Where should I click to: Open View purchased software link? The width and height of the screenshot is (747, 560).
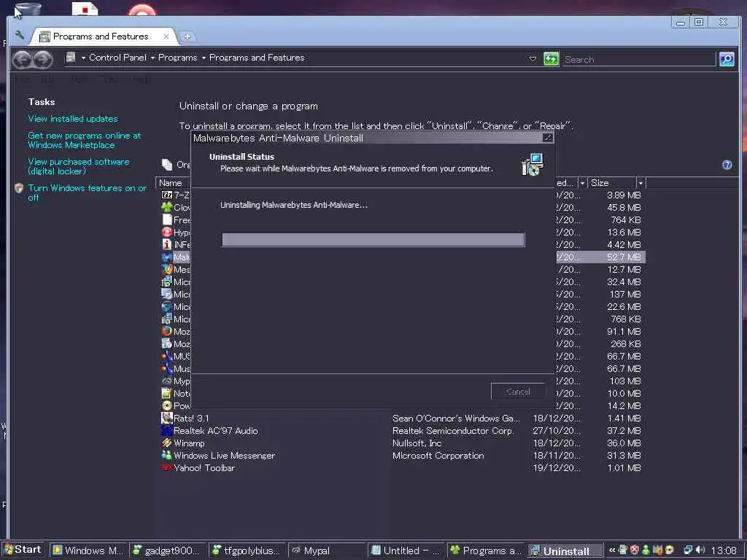coord(79,166)
